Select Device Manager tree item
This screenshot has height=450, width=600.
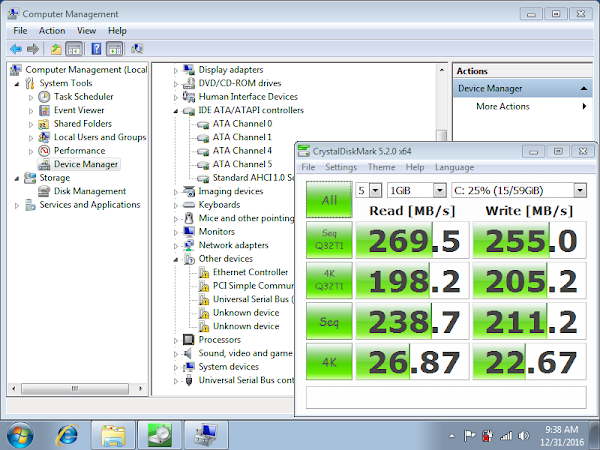coord(86,164)
